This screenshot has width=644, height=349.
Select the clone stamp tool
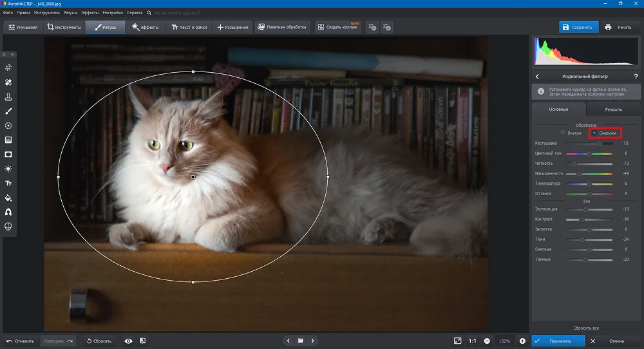(x=8, y=97)
